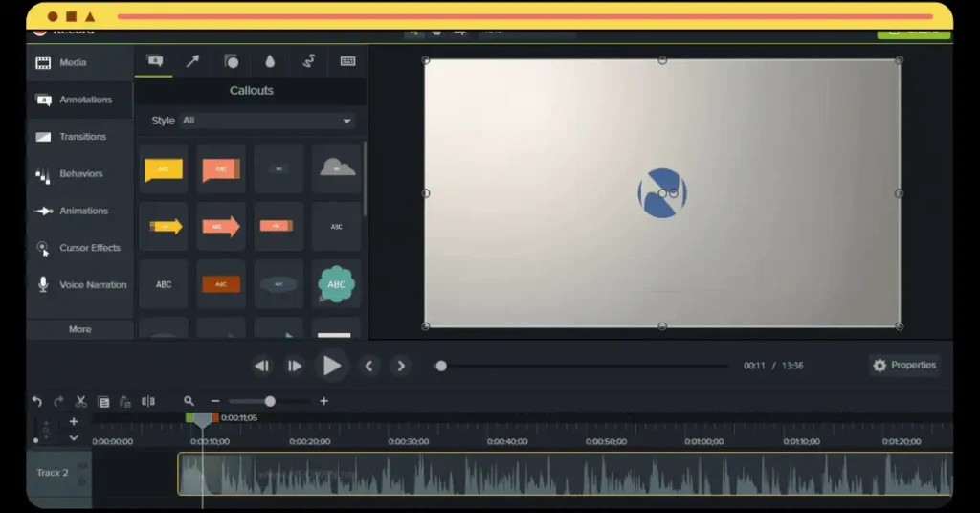This screenshot has height=513, width=980.
Task: Choose the small plain ABC text callout in second row
Action: (x=337, y=226)
